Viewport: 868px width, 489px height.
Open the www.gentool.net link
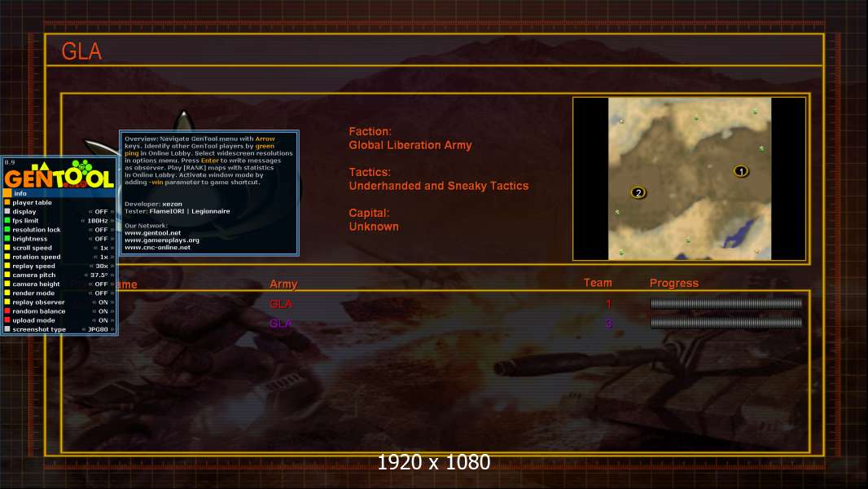click(x=153, y=233)
